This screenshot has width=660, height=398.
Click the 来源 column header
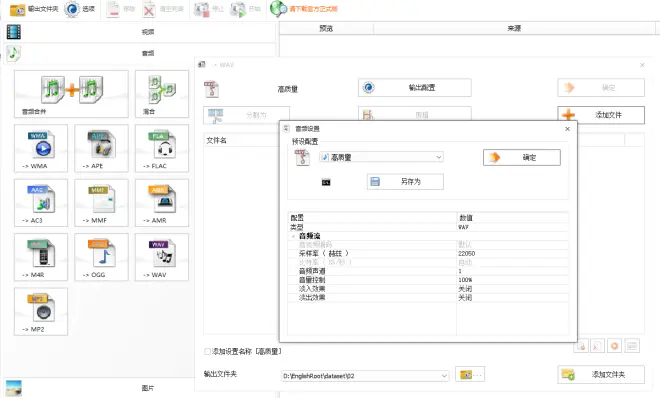pyautogui.click(x=514, y=28)
